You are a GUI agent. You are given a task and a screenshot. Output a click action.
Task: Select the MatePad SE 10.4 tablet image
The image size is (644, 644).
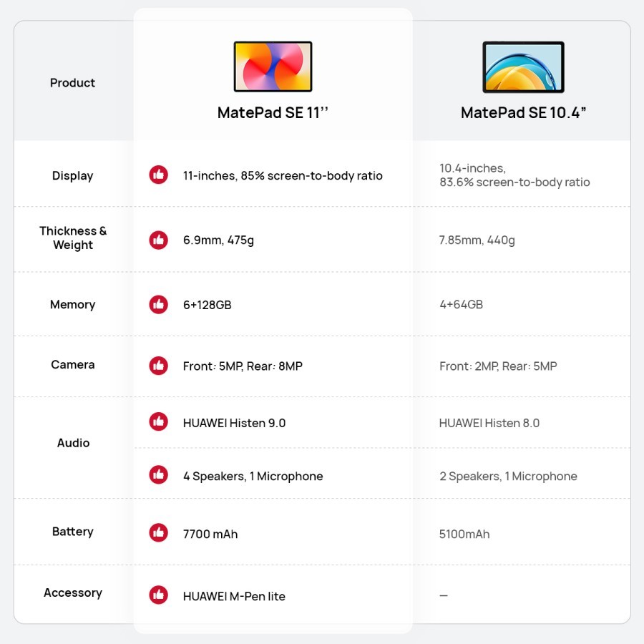(523, 67)
